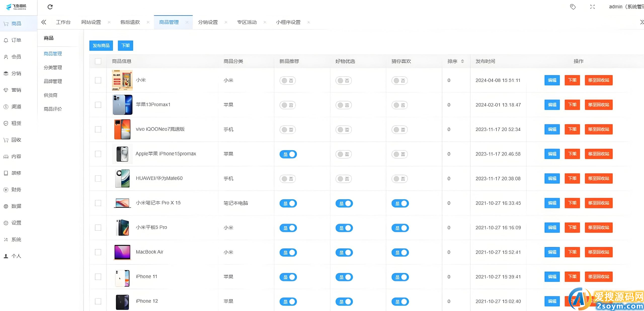The height and width of the screenshot is (311, 644).
Task: Open the 渠道 sidebar menu
Action: [x=19, y=107]
